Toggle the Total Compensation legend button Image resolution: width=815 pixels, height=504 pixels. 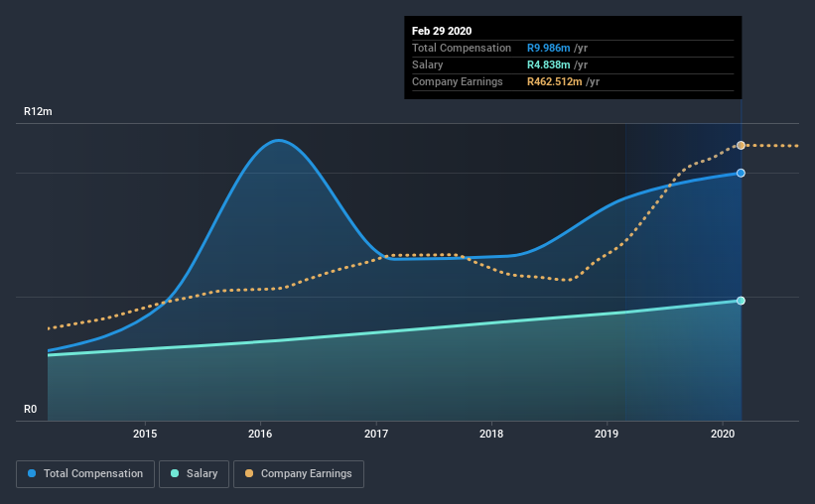85,474
